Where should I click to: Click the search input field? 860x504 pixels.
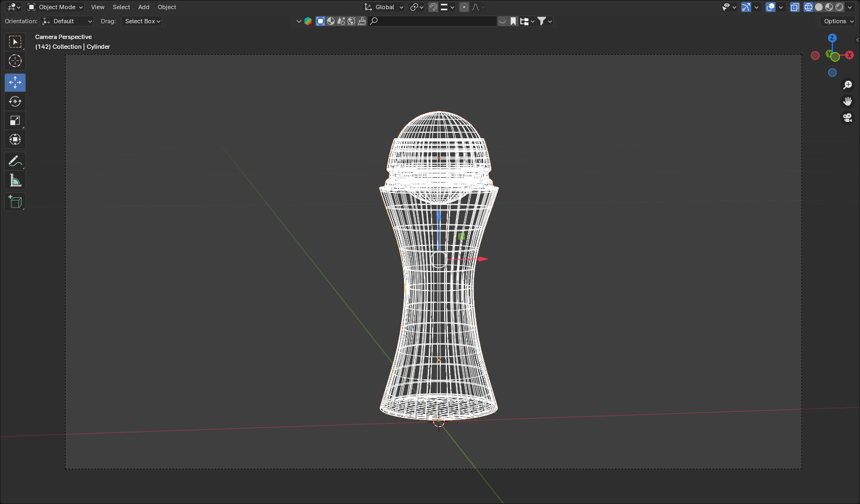point(433,21)
